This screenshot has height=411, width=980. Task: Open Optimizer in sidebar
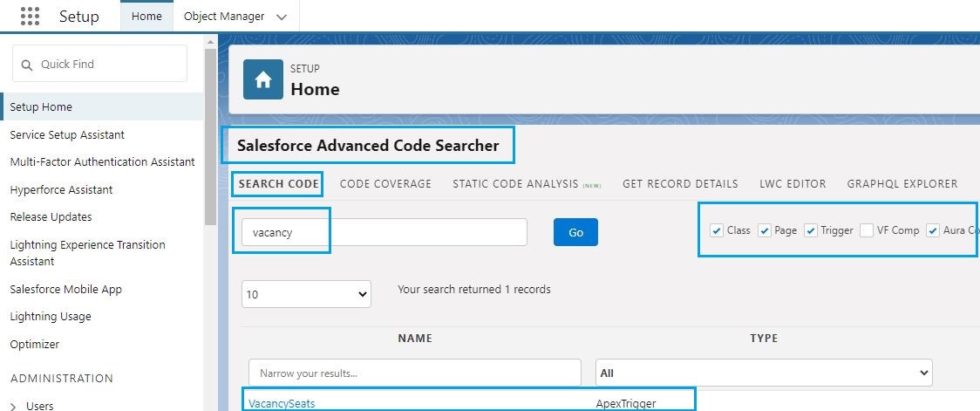click(x=34, y=344)
